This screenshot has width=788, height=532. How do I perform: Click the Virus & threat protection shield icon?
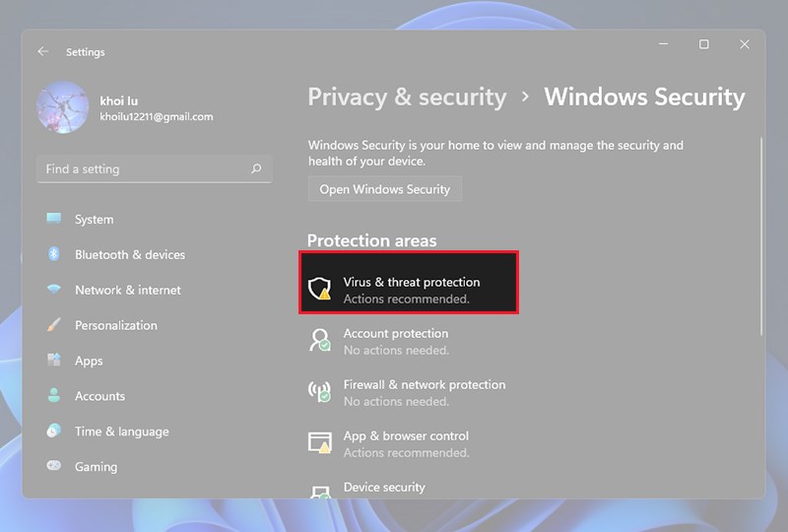319,289
